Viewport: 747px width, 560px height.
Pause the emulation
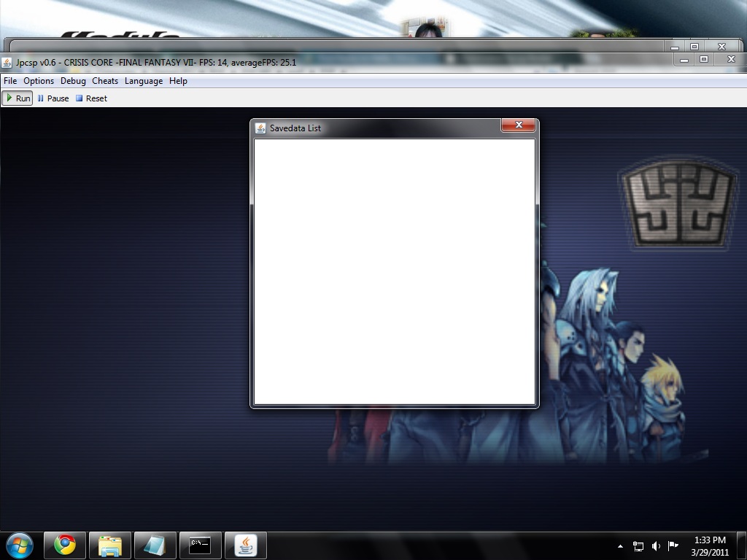53,98
